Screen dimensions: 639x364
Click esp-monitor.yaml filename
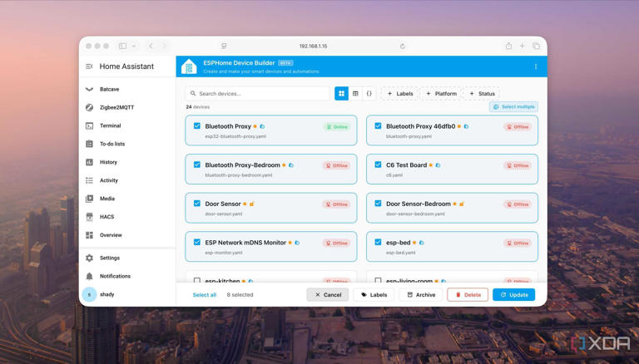click(x=224, y=253)
